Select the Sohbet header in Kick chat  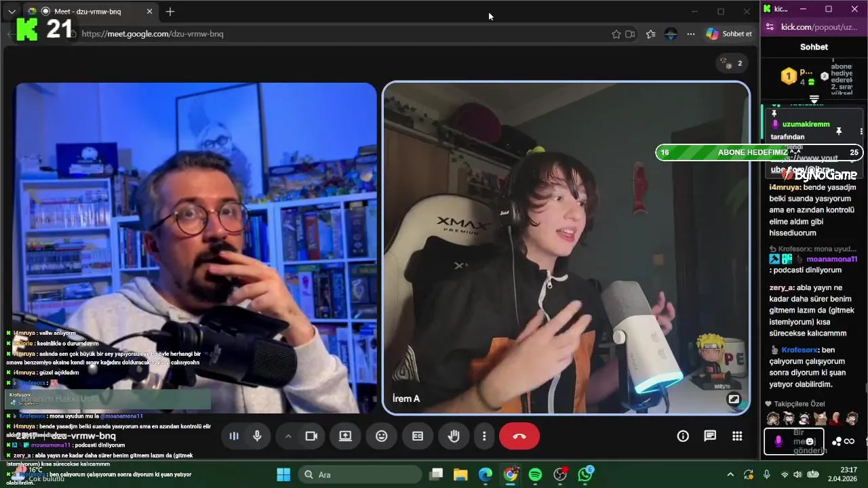click(x=814, y=47)
